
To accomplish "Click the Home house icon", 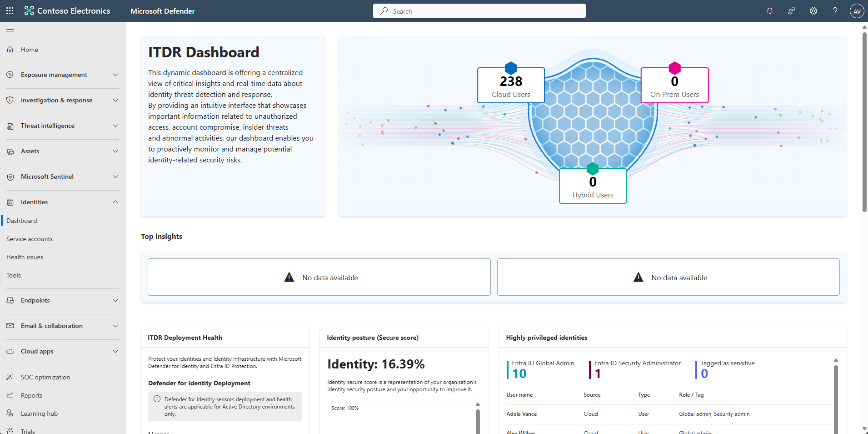I will (10, 50).
